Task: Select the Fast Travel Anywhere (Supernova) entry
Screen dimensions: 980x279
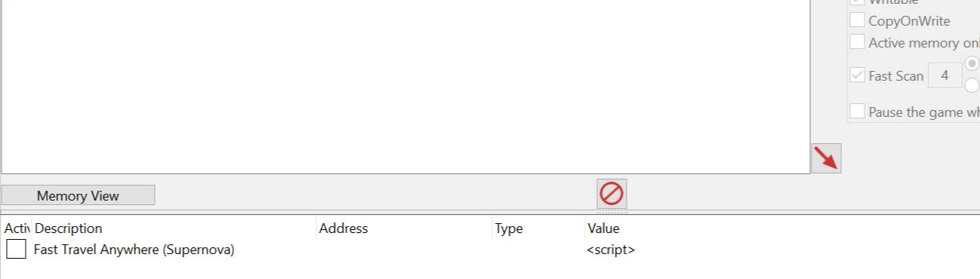Action: tap(134, 250)
